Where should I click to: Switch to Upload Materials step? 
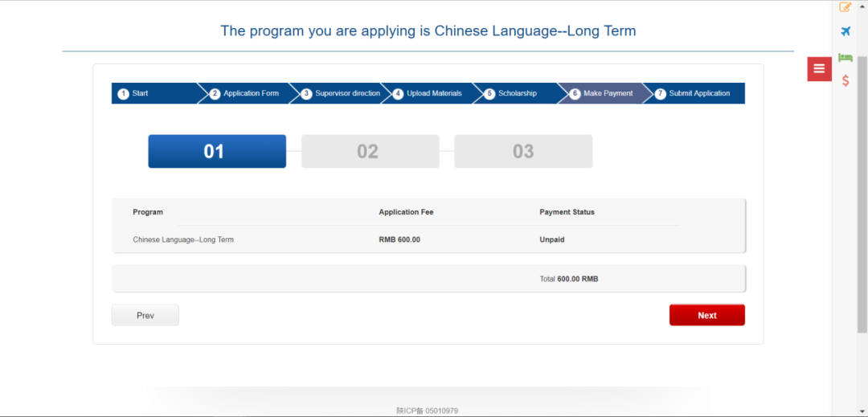tap(429, 93)
